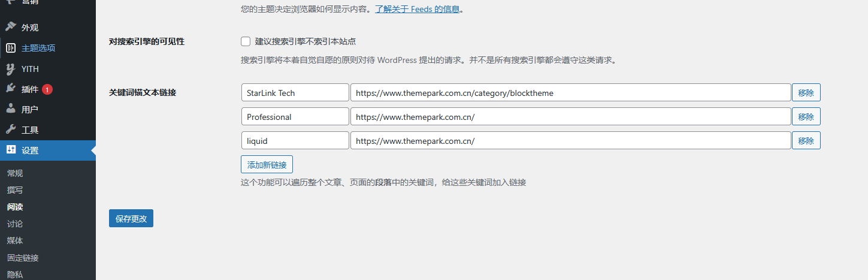Click the YITH logo icon
This screenshot has height=280, width=868.
11,69
